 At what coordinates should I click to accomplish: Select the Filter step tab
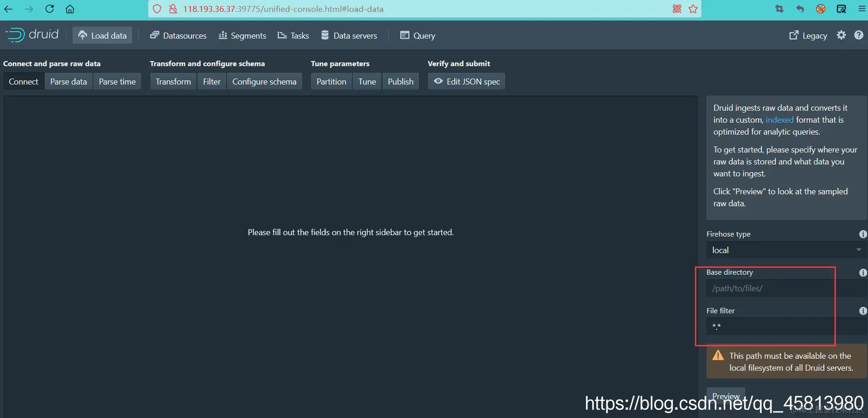[212, 81]
